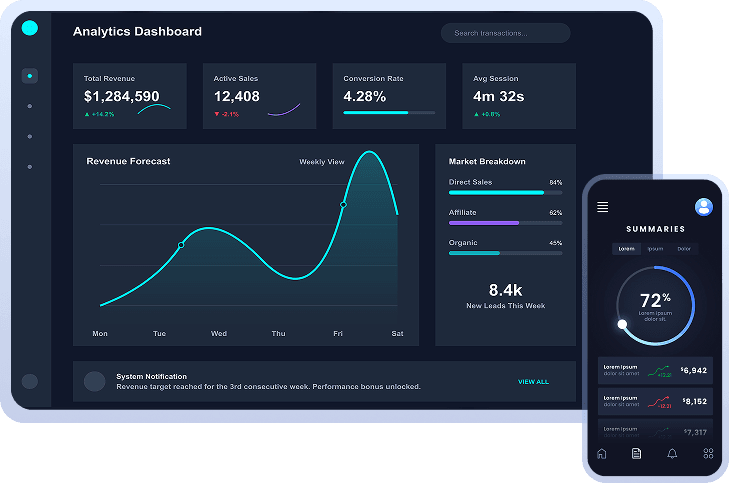Image resolution: width=729 pixels, height=483 pixels.
Task: Click the Friday data point on the chart
Action: [343, 205]
